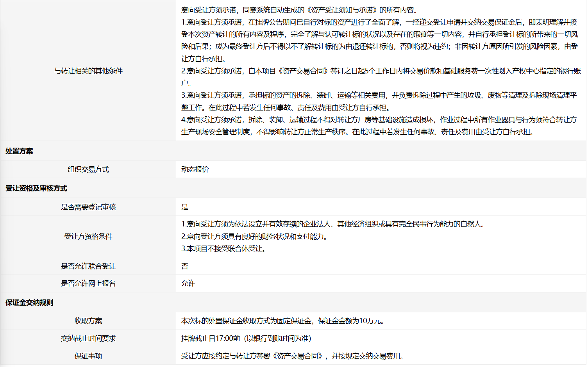
Task: Click the 处置方案 section header
Action: coord(19,151)
